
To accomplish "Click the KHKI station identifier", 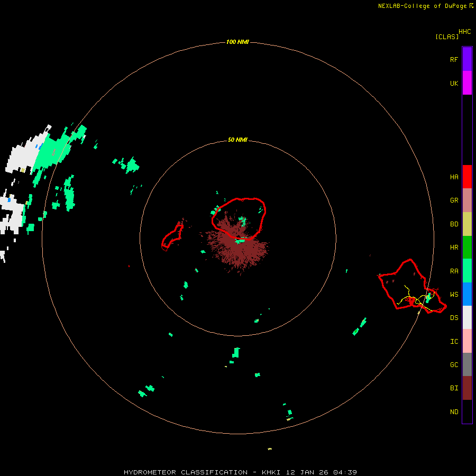I will (x=271, y=472).
